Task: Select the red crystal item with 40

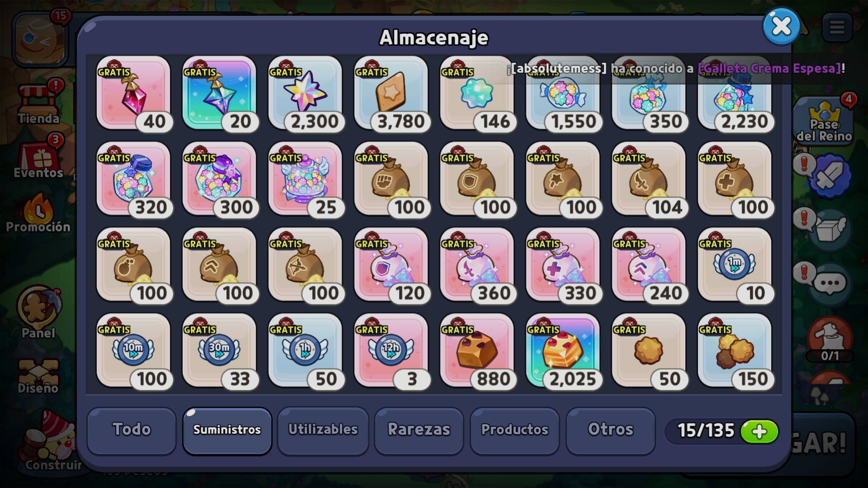Action: click(x=133, y=93)
